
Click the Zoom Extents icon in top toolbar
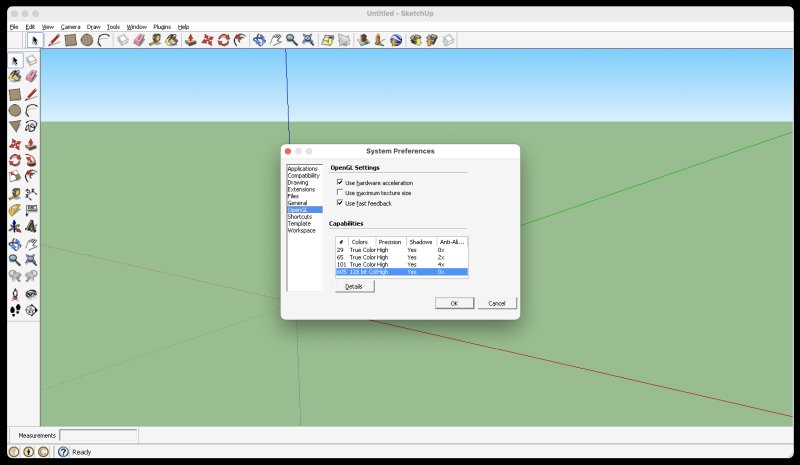pyautogui.click(x=309, y=40)
